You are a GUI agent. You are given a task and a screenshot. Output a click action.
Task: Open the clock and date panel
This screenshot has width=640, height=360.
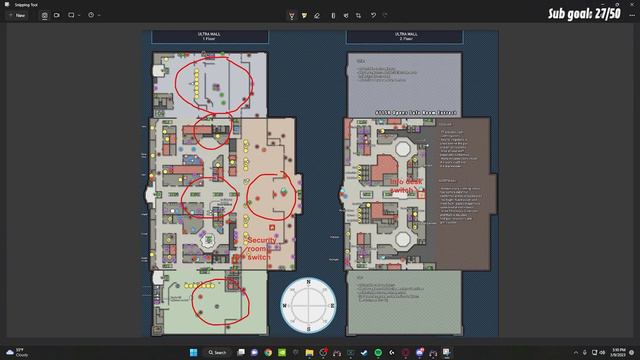[x=619, y=353]
